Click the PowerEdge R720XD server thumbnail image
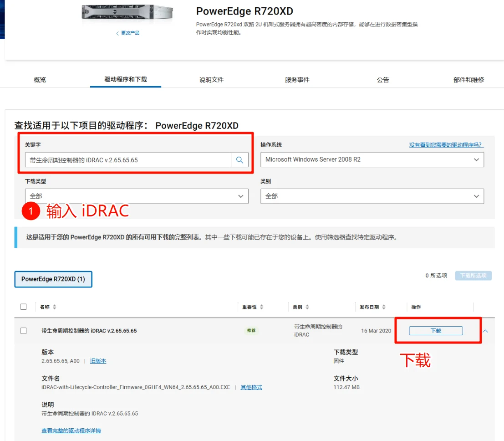 point(127,13)
